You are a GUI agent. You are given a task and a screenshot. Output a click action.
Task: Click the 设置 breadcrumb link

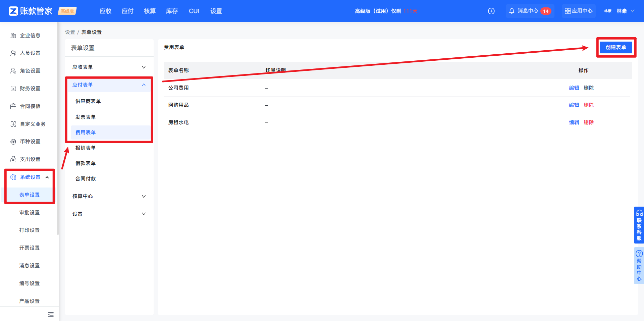click(70, 32)
